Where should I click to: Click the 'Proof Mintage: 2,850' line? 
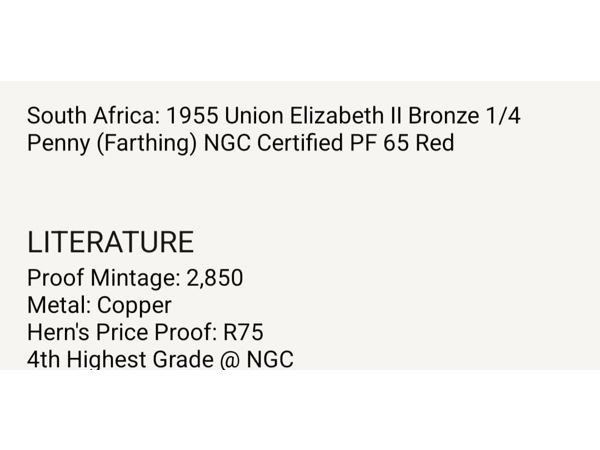[135, 278]
